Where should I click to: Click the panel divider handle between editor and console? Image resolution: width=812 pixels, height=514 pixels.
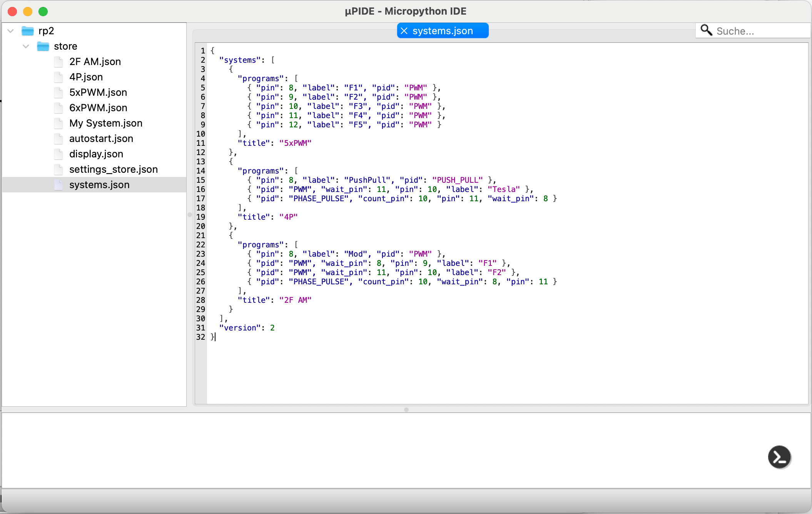406,410
